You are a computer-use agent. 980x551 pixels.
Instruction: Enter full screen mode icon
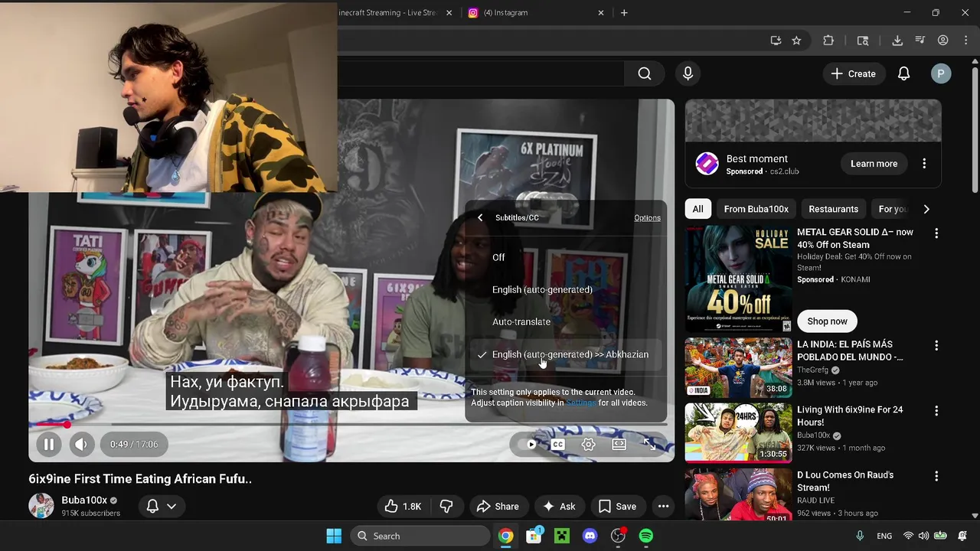click(648, 444)
